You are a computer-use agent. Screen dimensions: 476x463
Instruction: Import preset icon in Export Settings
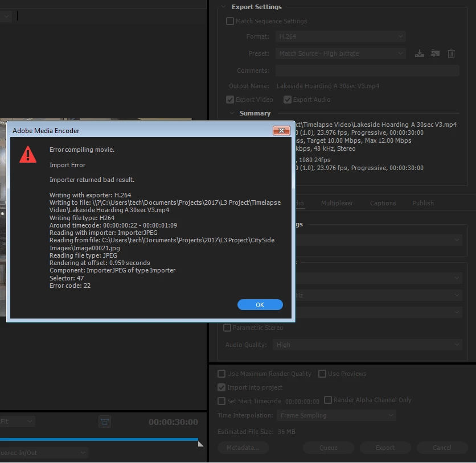point(436,53)
